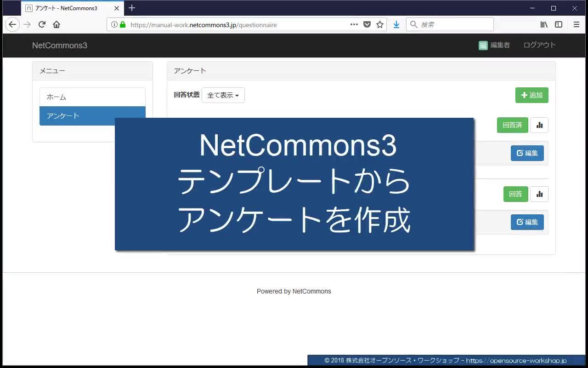Click 編集 for the first questionnaire
Image resolution: width=588 pixels, height=368 pixels.
(x=527, y=153)
